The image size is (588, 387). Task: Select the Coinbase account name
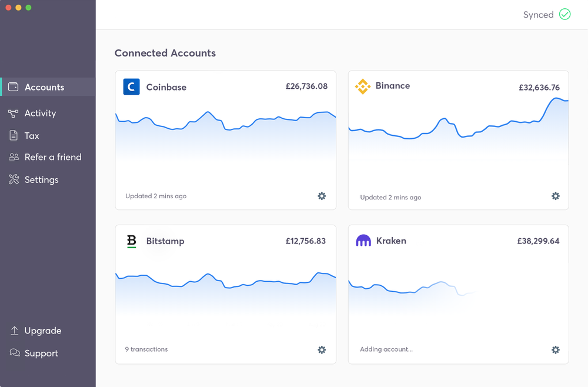[166, 87]
